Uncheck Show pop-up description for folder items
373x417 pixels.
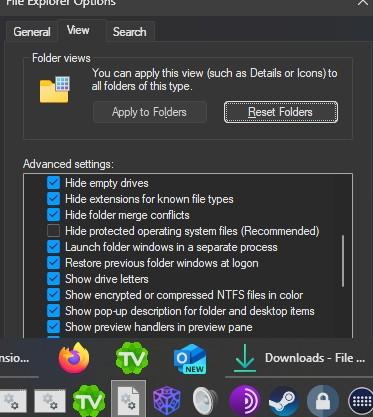(53, 311)
